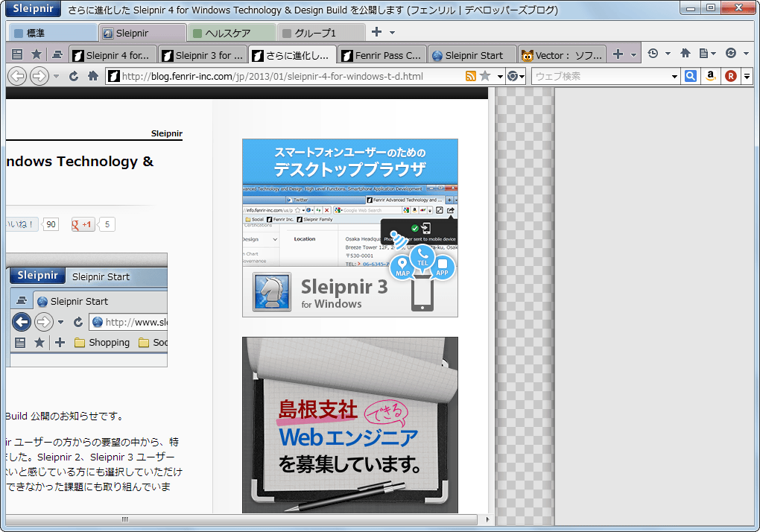Screen dimensions: 760x532
Task: Go forward to next page
Action: 39,76
